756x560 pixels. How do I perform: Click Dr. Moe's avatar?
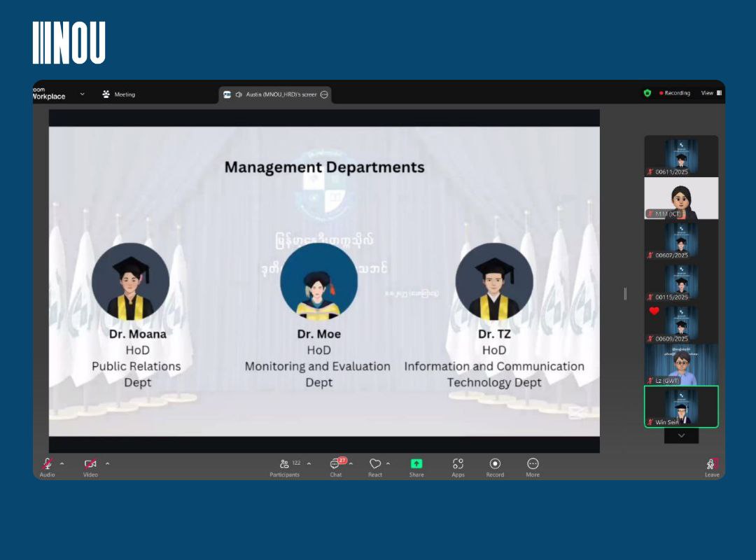tap(318, 281)
